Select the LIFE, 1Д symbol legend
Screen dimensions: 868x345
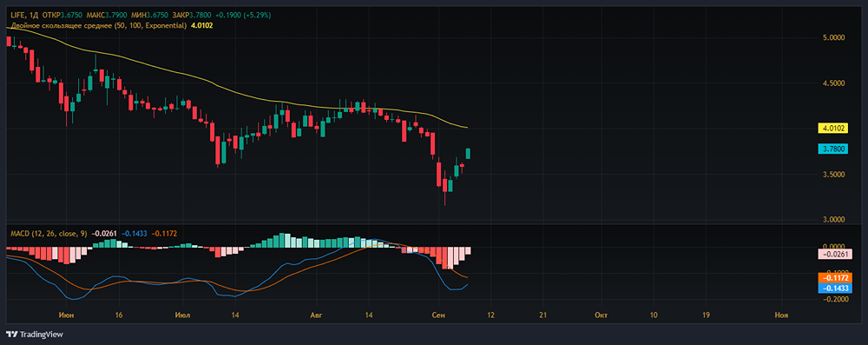pos(25,17)
